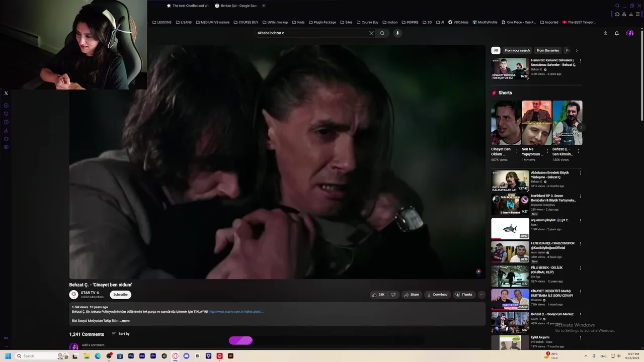The image size is (644, 362).
Task: Open options for Behzat Ç. Sen Kimsin short
Action: (578, 150)
